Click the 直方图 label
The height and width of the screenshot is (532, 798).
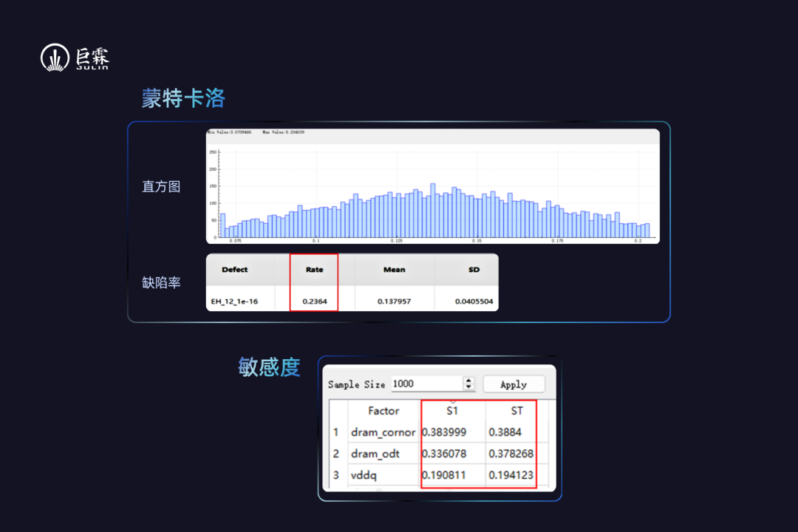click(161, 187)
